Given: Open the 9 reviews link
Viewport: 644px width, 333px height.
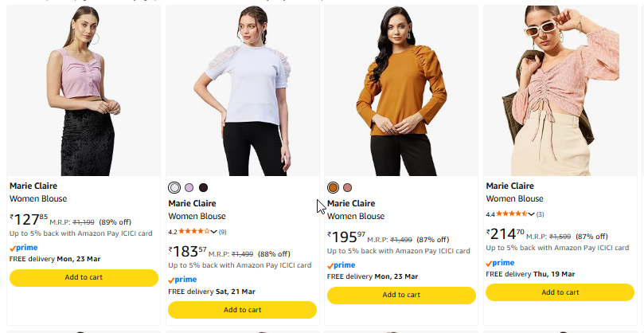Looking at the screenshot, I should (223, 232).
